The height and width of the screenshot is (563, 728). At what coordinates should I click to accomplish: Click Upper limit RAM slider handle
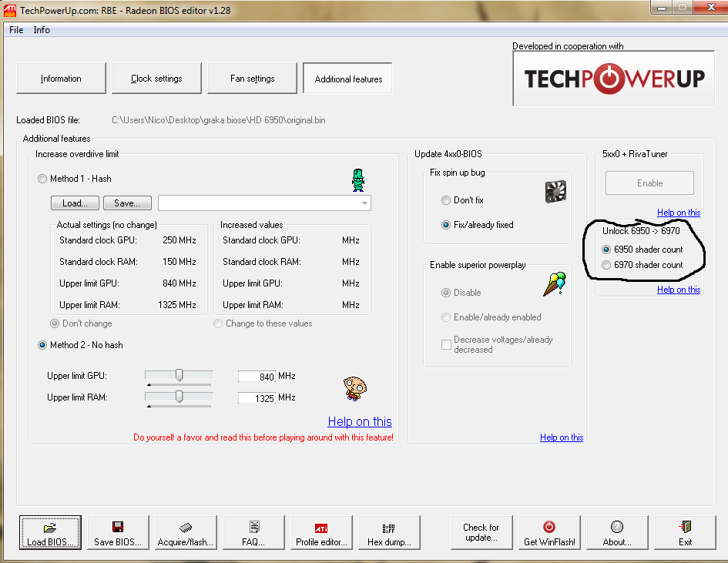(x=179, y=397)
